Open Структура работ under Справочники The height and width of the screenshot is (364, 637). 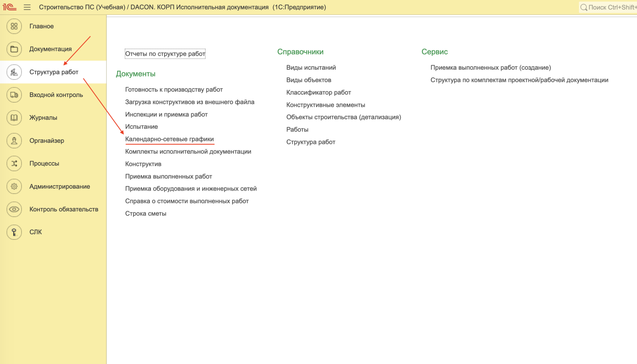point(311,142)
